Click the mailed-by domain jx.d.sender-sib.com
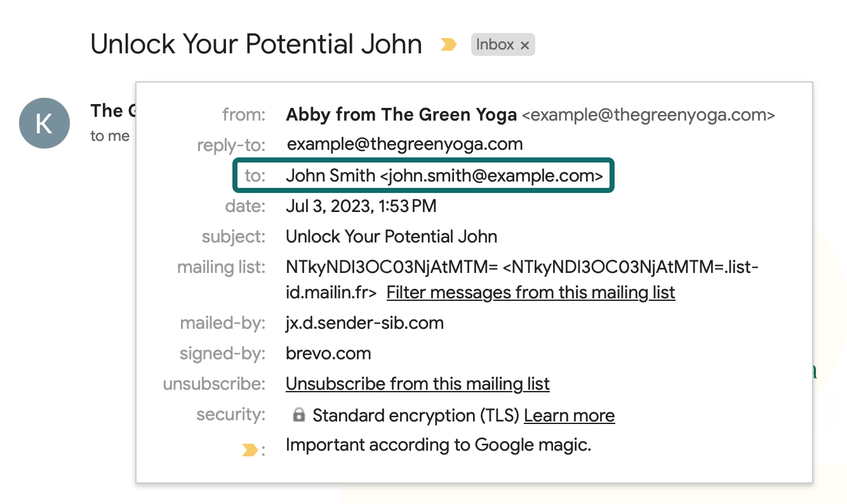Screen dimensions: 847x504 point(364,322)
